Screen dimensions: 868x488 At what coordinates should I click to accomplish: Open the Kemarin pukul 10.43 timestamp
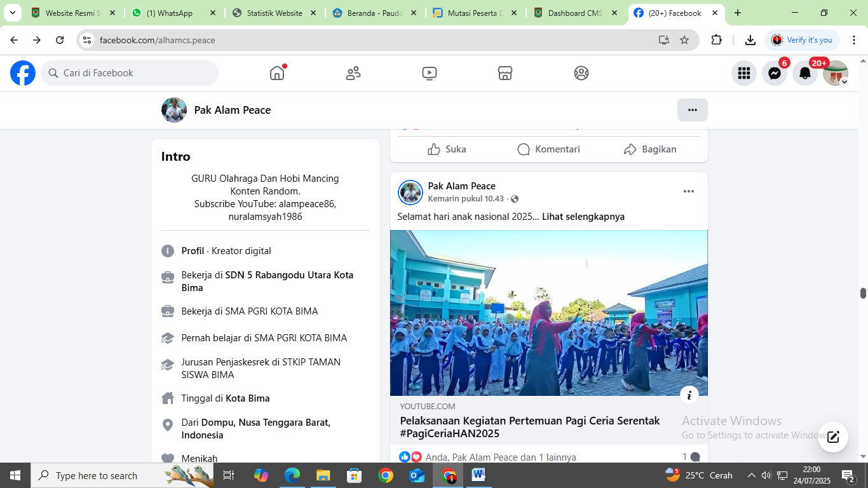[466, 199]
